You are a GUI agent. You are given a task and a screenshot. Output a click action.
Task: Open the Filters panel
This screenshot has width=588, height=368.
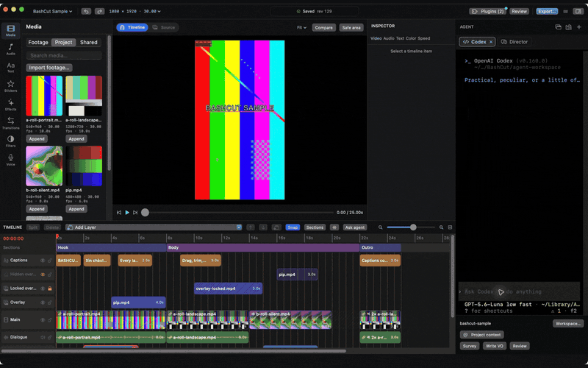pos(10,141)
